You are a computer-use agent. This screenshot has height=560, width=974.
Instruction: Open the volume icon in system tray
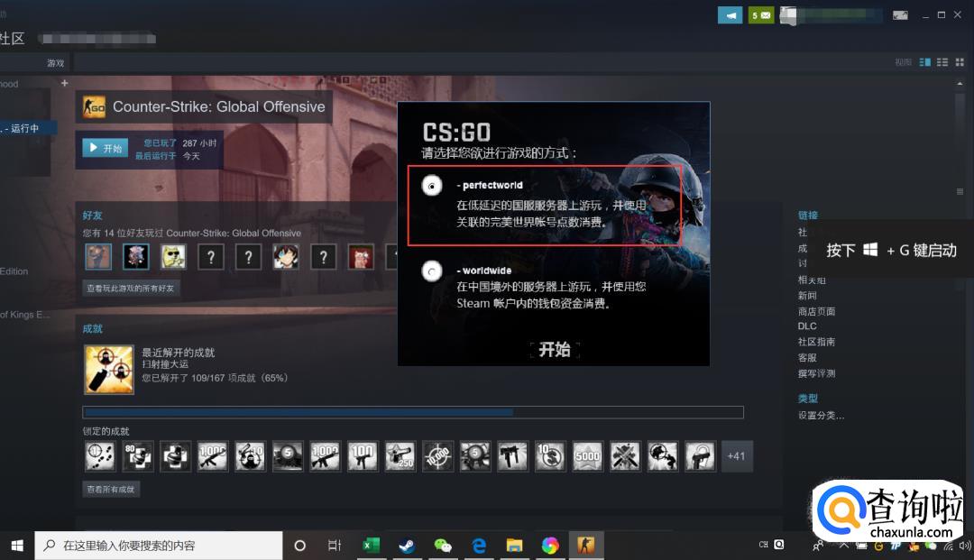(965, 546)
